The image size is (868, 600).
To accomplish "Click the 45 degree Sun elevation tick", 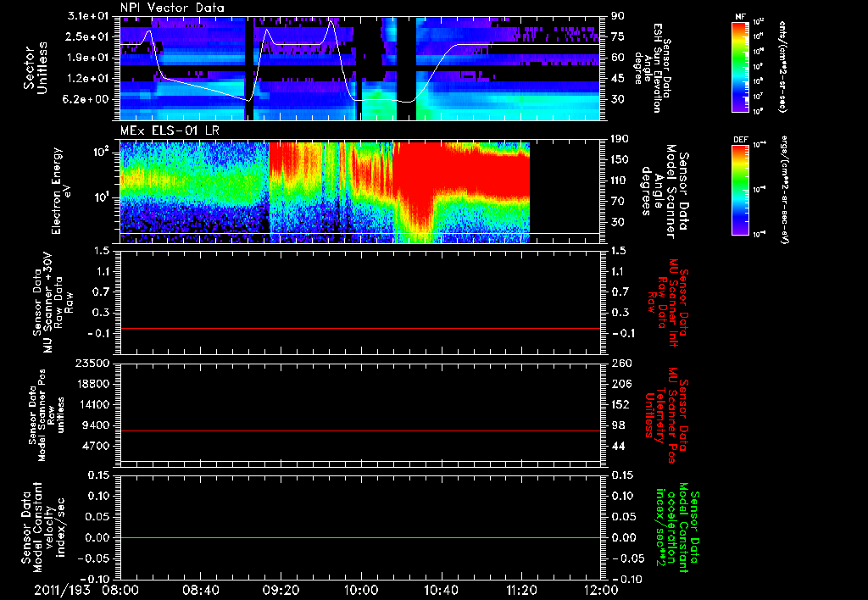I will (x=618, y=79).
